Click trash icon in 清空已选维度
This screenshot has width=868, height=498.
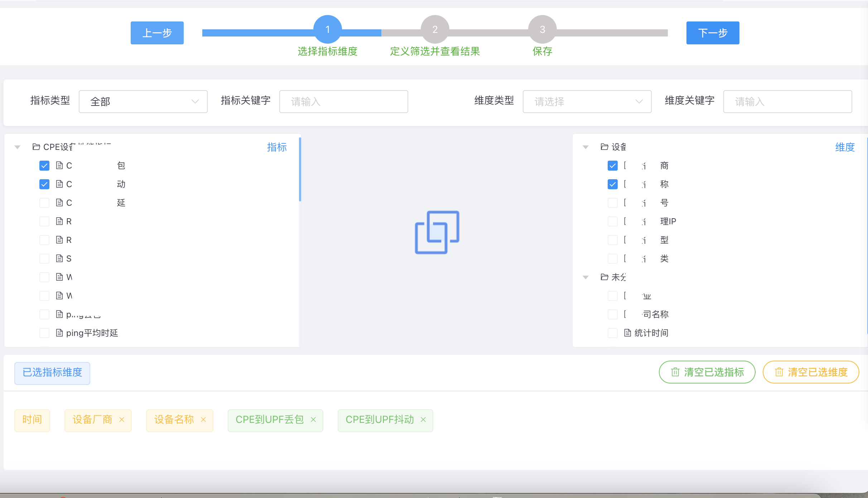coord(779,372)
